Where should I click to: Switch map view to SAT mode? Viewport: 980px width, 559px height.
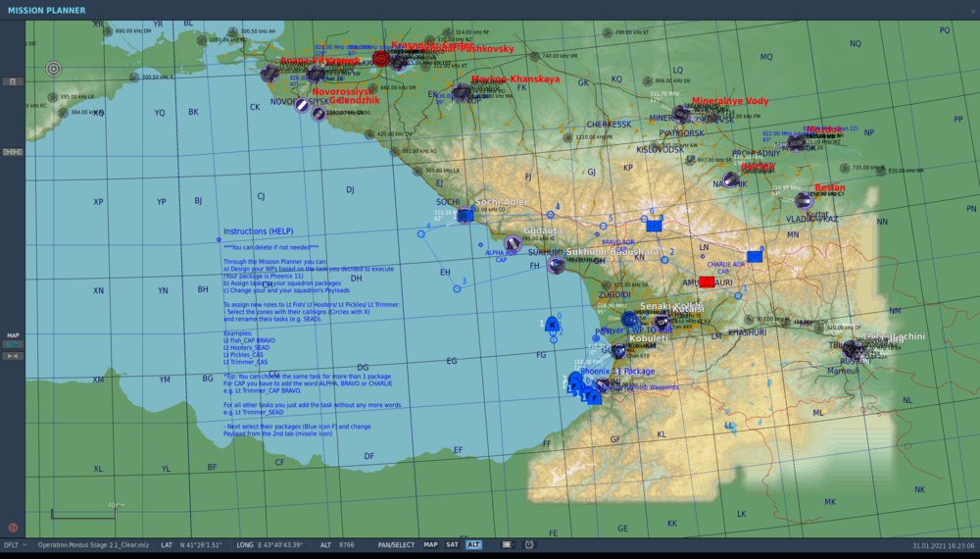(452, 545)
